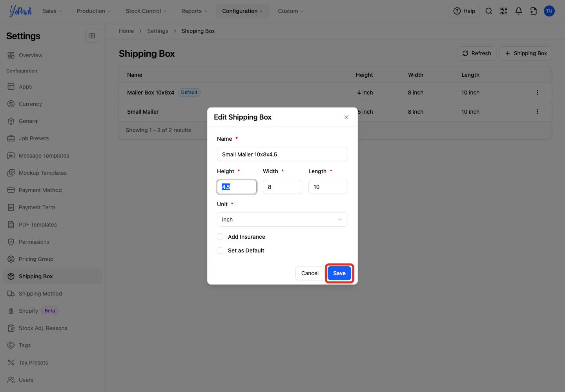Image resolution: width=565 pixels, height=392 pixels.
Task: Close the Edit Shipping Box dialog
Action: (346, 117)
